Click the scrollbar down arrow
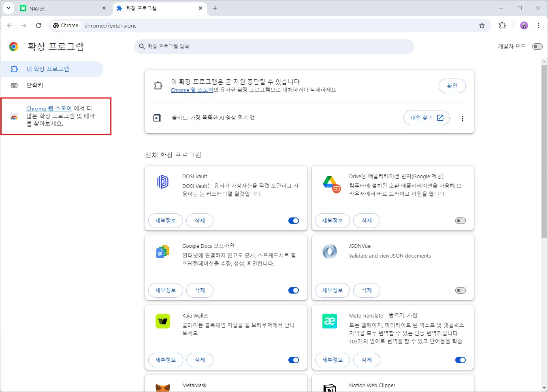Screen dimensions: 548x392 click(544, 388)
